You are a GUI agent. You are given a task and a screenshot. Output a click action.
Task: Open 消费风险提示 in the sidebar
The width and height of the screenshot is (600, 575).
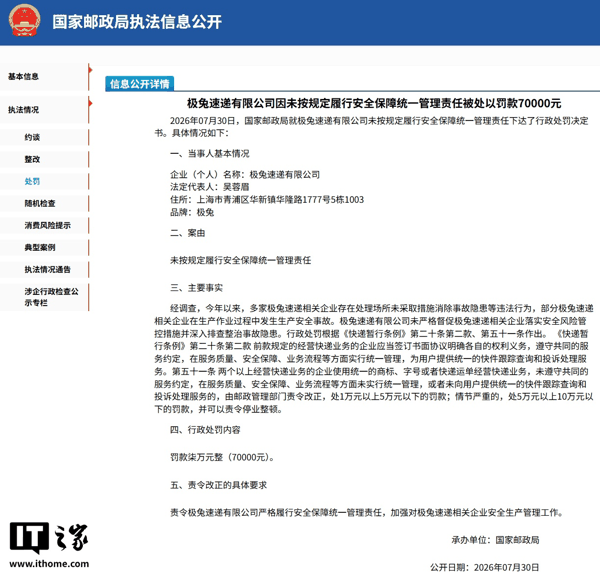(x=47, y=225)
